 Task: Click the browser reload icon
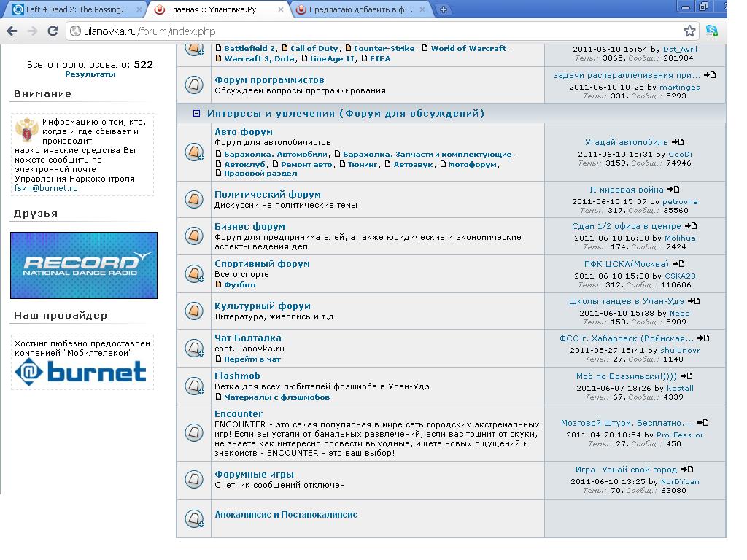pos(53,31)
